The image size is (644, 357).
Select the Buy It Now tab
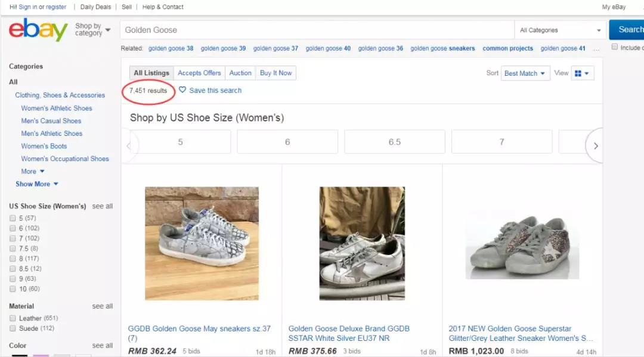[275, 73]
